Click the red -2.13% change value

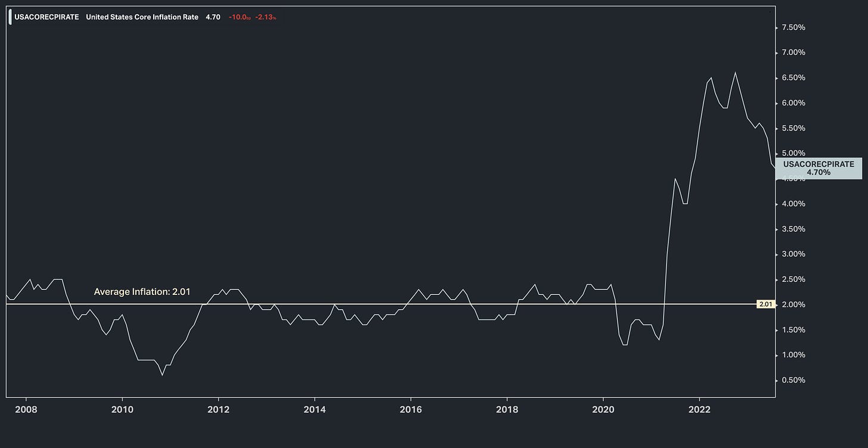[x=265, y=17]
